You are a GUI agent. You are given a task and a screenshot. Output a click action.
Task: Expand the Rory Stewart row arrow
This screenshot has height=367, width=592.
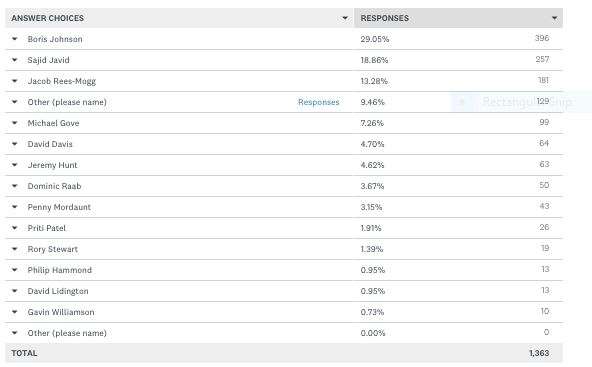coord(15,249)
